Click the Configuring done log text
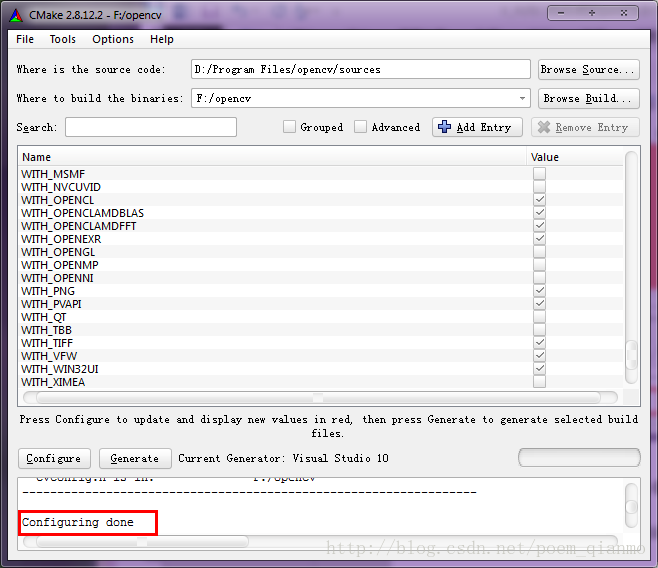Viewport: 658px width, 568px height. (x=78, y=522)
